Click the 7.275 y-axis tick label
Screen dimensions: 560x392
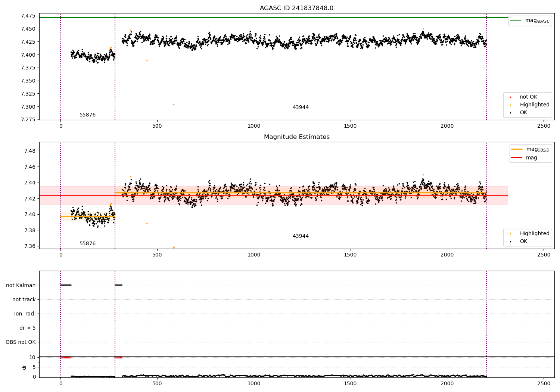[28, 120]
